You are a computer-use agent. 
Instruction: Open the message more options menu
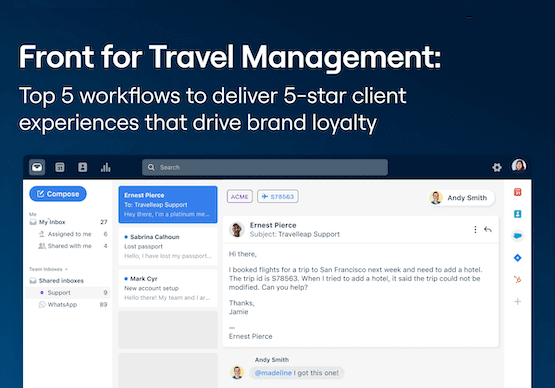click(475, 229)
